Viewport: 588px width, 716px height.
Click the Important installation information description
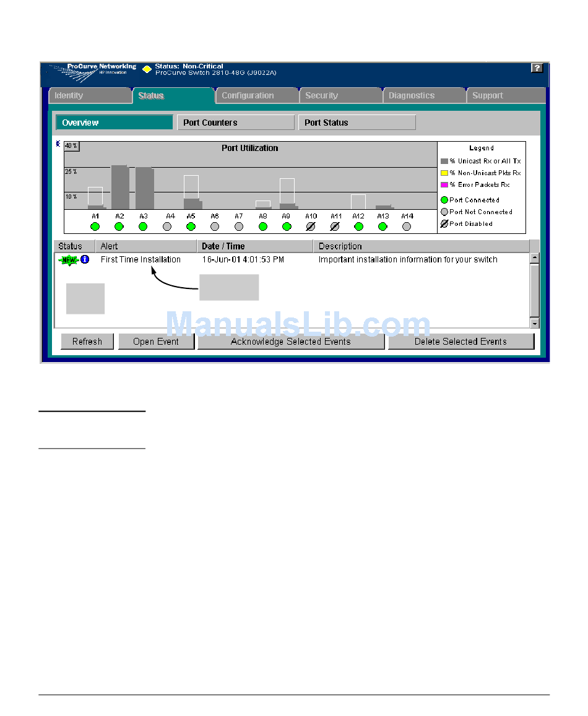[x=408, y=259]
